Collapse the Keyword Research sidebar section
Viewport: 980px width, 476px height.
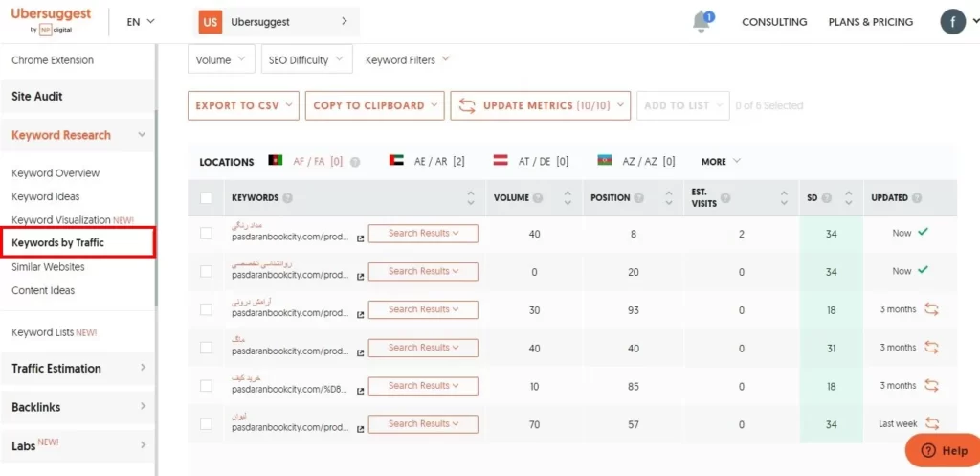pyautogui.click(x=77, y=135)
